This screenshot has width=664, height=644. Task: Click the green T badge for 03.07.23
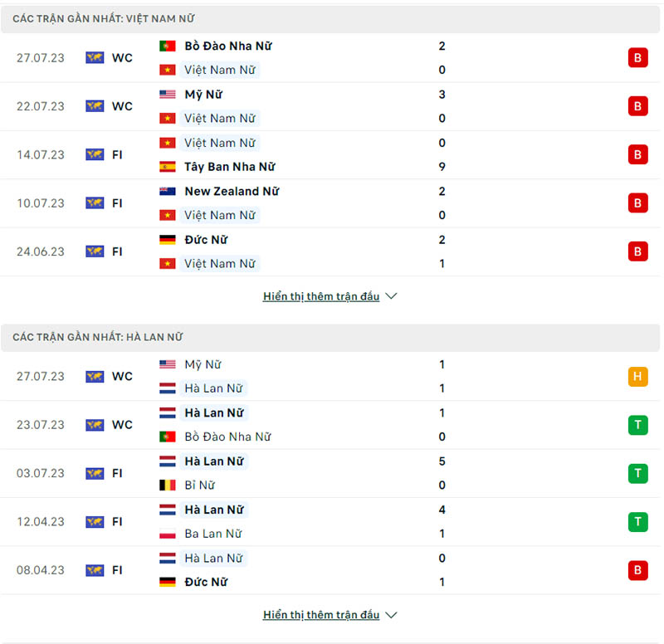click(637, 474)
